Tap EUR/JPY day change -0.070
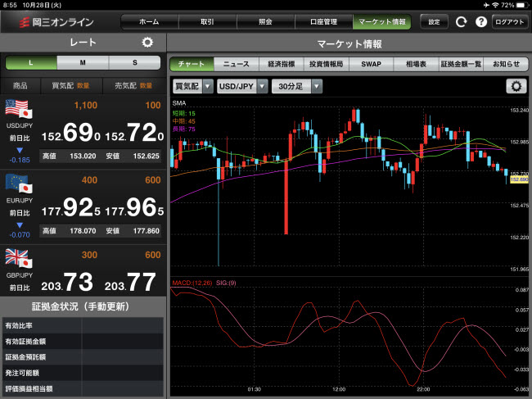532x399 pixels. coord(20,234)
